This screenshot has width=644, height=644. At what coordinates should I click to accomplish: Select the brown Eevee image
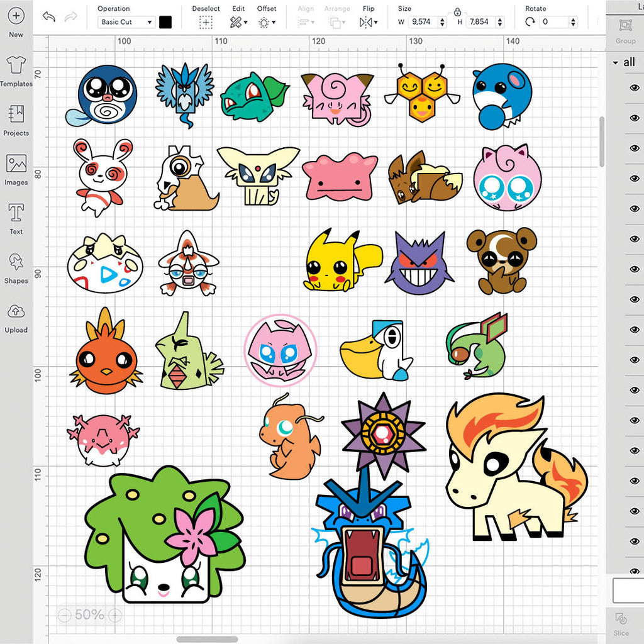[x=425, y=178]
